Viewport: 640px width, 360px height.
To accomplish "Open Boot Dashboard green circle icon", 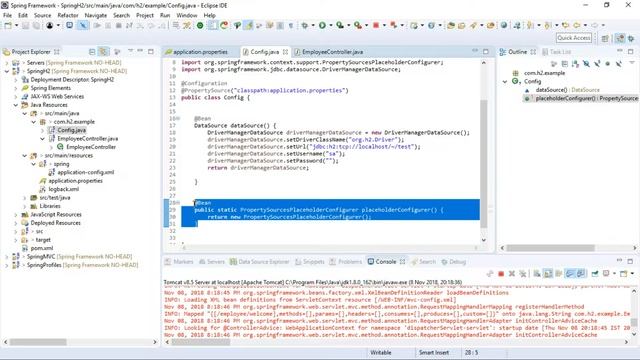I will point(200,25).
